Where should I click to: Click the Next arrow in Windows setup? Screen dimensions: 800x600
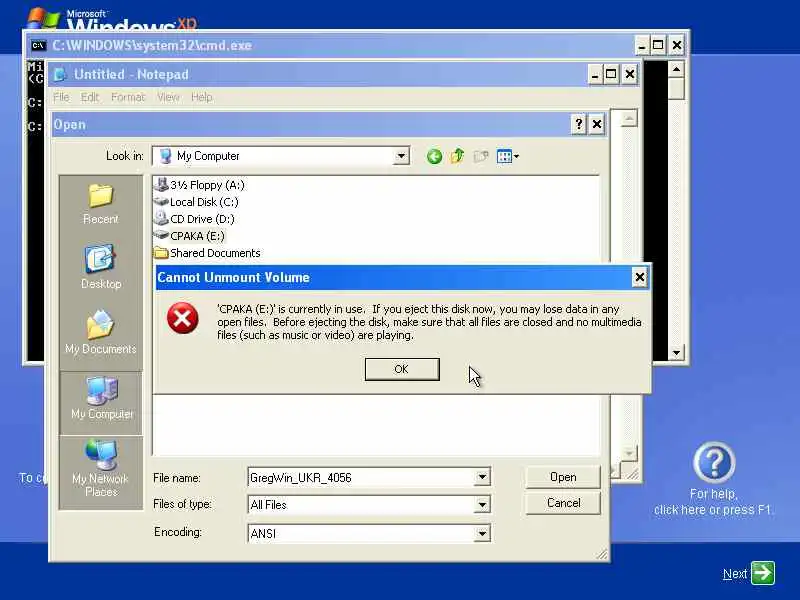763,573
